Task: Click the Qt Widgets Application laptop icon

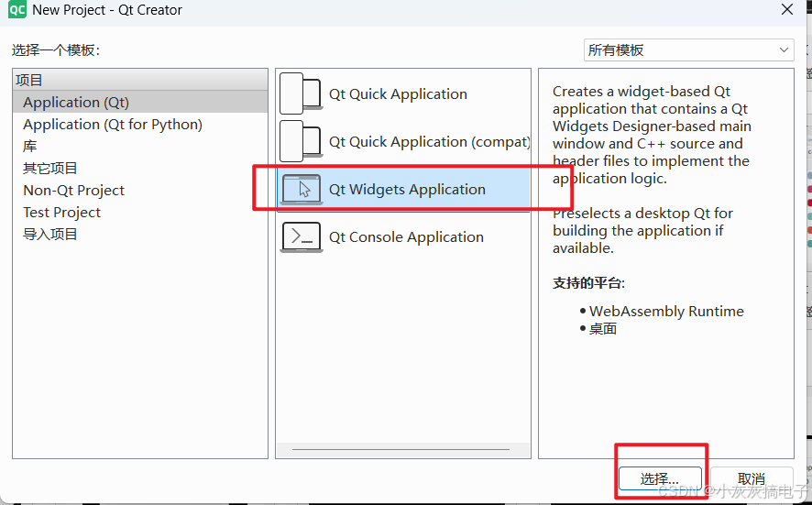Action: tap(301, 190)
